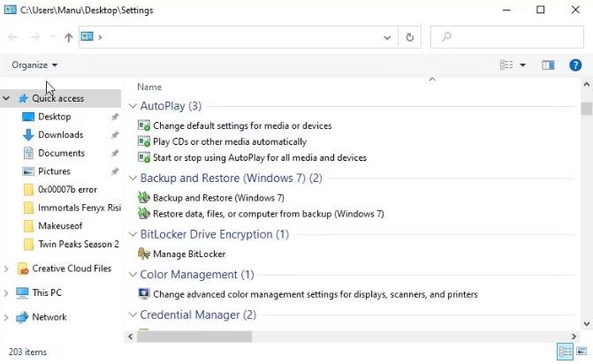
Task: Open Pictures from Quick access
Action: (54, 171)
